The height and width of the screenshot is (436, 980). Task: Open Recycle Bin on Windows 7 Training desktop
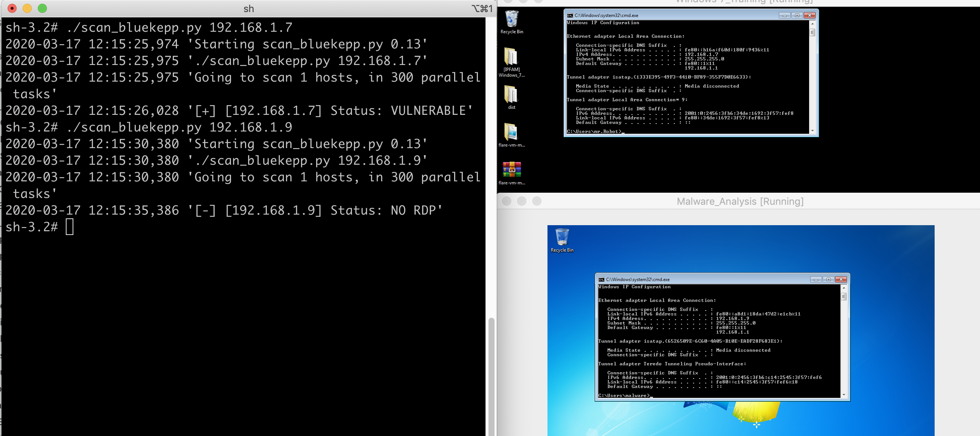(x=512, y=19)
